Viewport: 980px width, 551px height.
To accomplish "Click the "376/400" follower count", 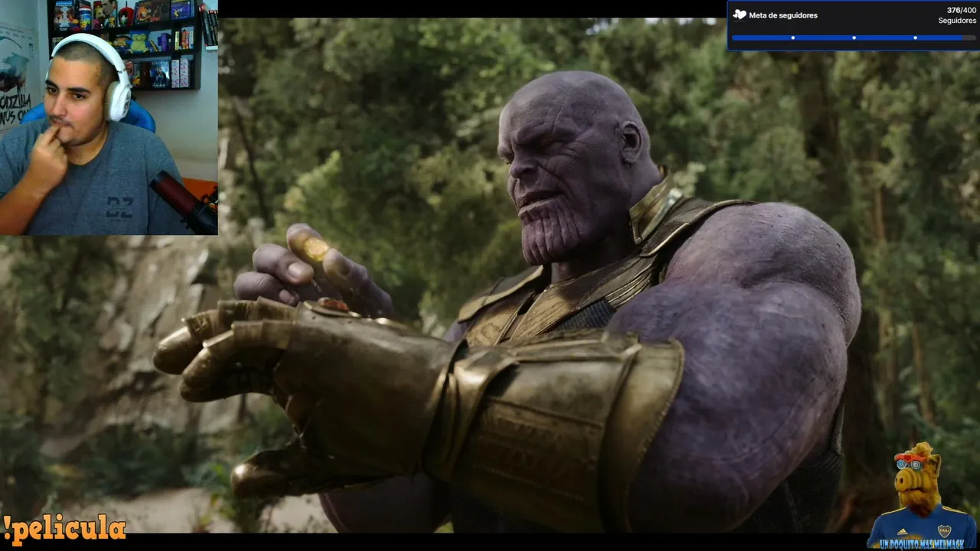I will [x=961, y=10].
